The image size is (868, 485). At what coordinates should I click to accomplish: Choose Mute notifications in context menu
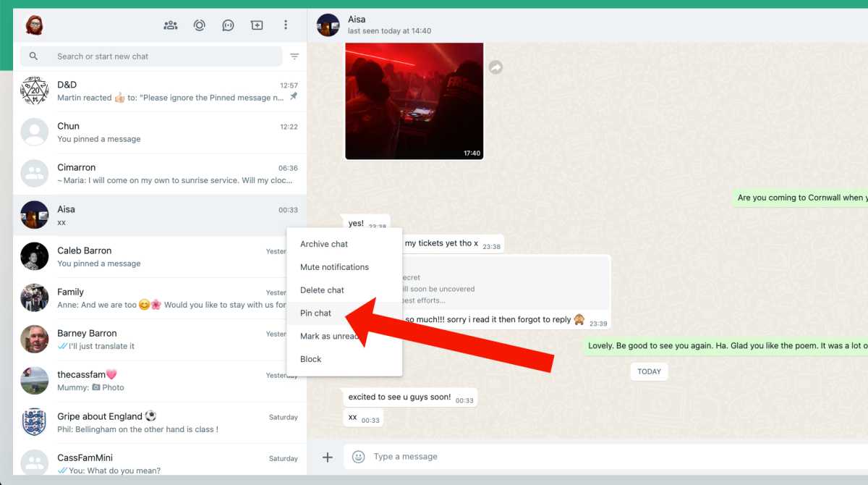coord(344,267)
